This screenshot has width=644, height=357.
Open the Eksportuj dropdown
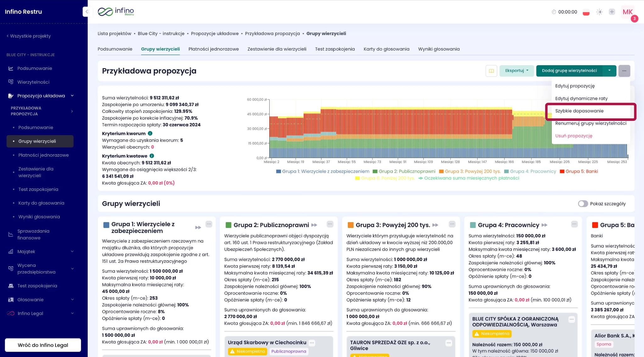point(517,71)
